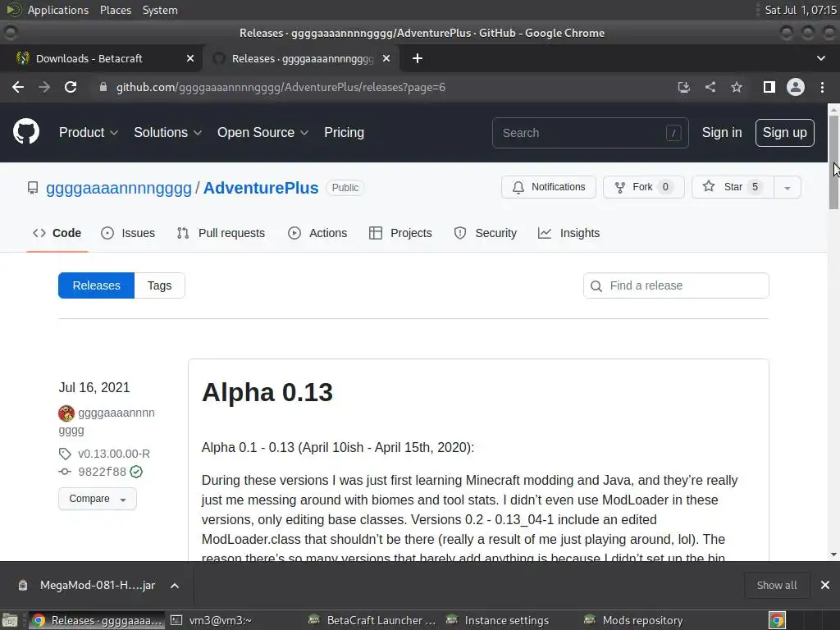Screen dimensions: 840x630
Task: Fork the repository with Fork button
Action: point(644,187)
